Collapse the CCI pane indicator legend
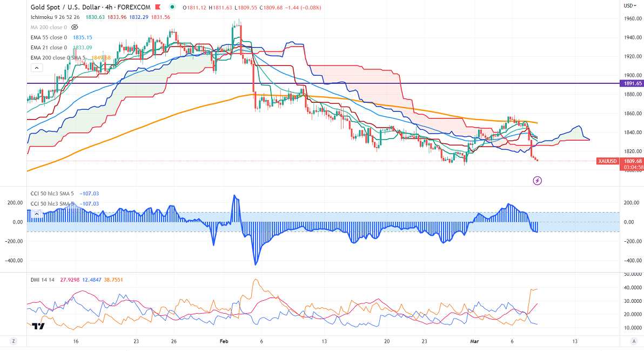This screenshot has height=351, width=644. pyautogui.click(x=36, y=214)
